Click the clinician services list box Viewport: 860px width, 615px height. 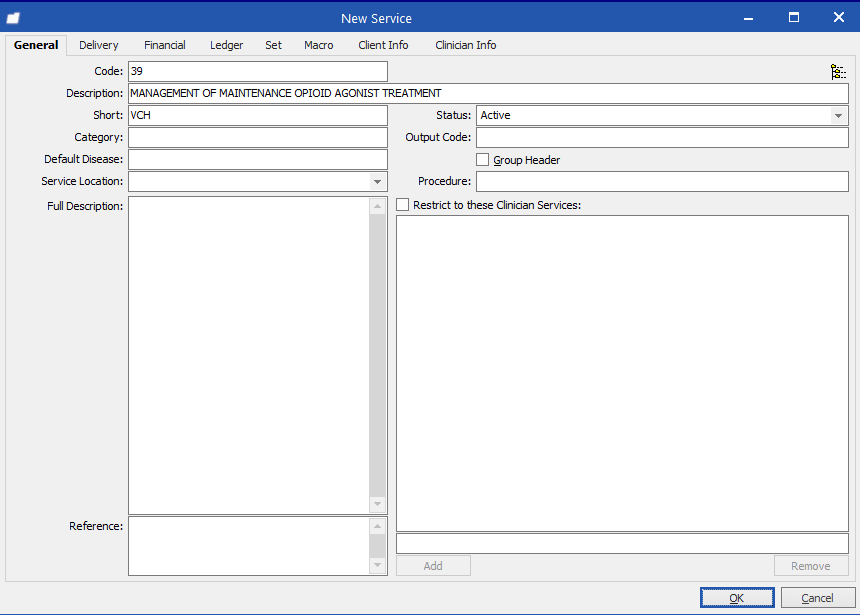point(622,373)
